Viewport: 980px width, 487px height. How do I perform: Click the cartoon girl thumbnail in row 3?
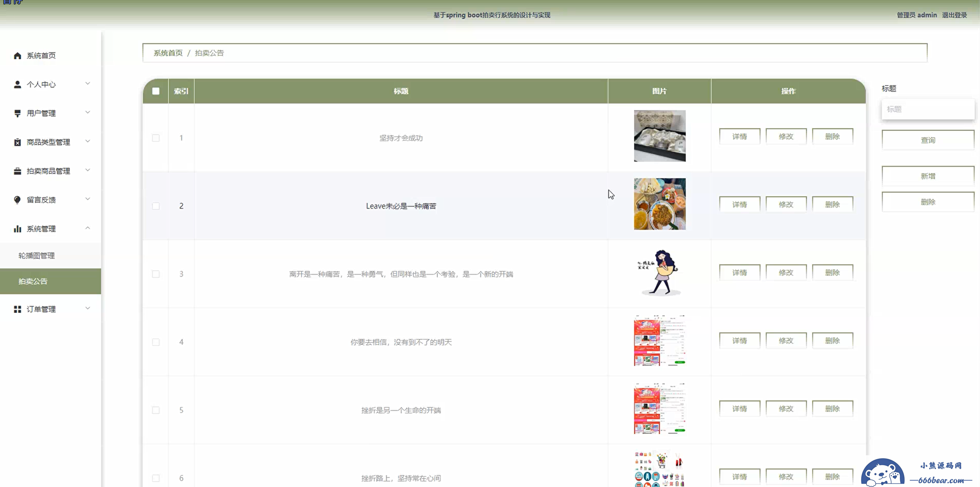(660, 272)
